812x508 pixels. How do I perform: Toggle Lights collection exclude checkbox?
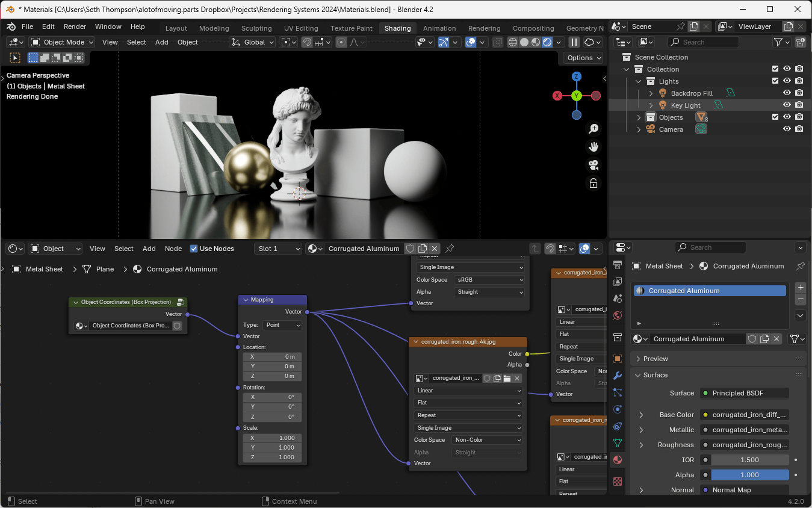pyautogui.click(x=775, y=81)
